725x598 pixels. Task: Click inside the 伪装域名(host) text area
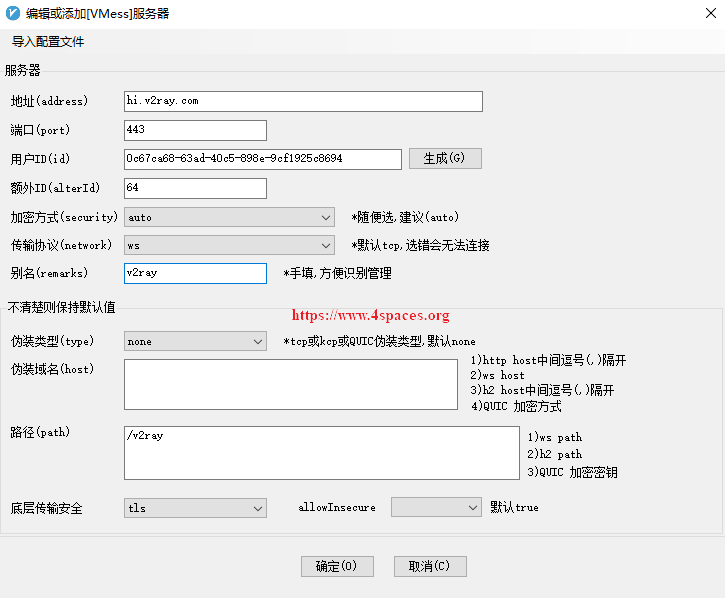point(290,385)
